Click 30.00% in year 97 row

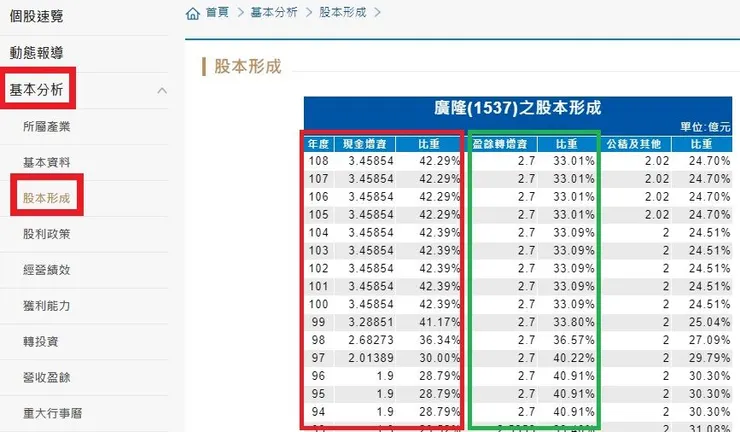pyautogui.click(x=439, y=358)
